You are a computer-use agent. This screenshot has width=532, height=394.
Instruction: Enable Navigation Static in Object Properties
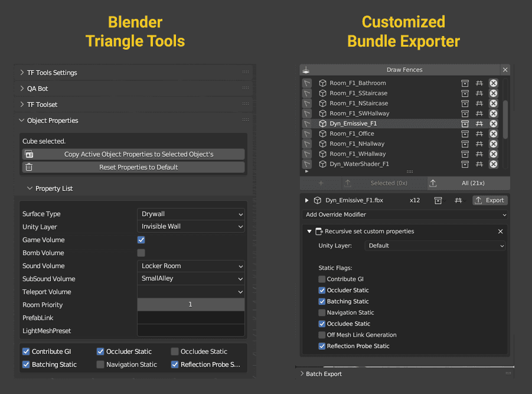point(100,364)
